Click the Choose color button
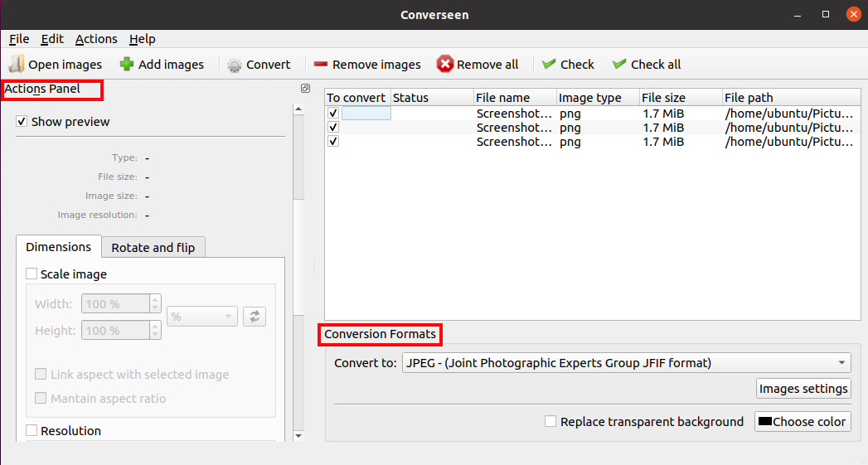The width and height of the screenshot is (868, 465). coord(803,422)
